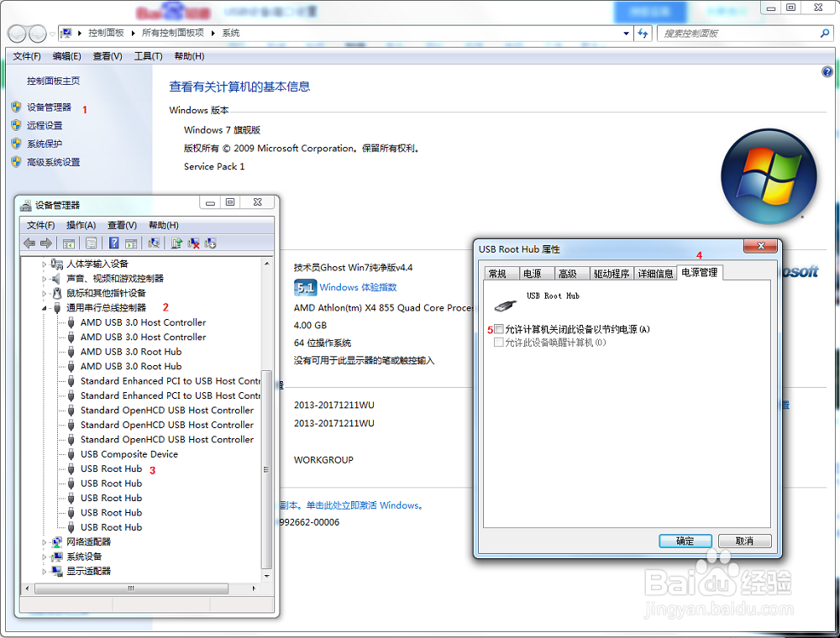
Task: Open 高级系统设置 link
Action: pos(54,162)
